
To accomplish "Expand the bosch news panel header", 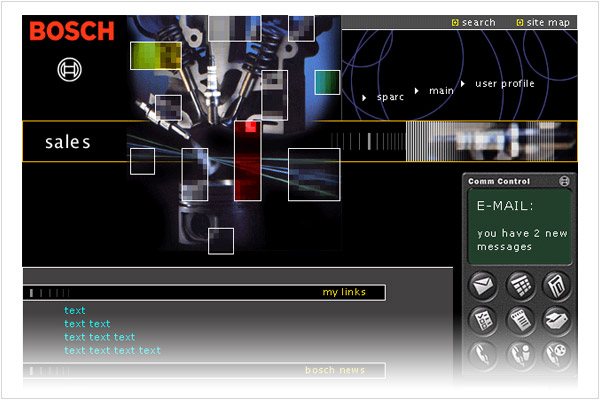I will pos(335,370).
